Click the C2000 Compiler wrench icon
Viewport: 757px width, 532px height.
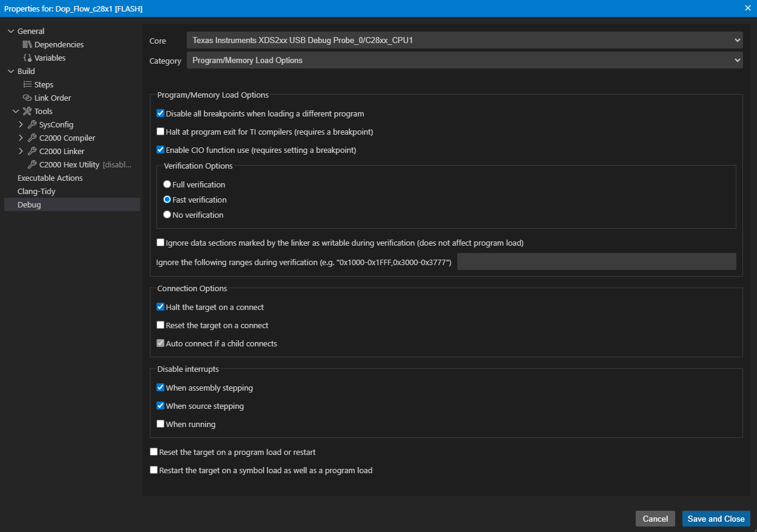32,138
